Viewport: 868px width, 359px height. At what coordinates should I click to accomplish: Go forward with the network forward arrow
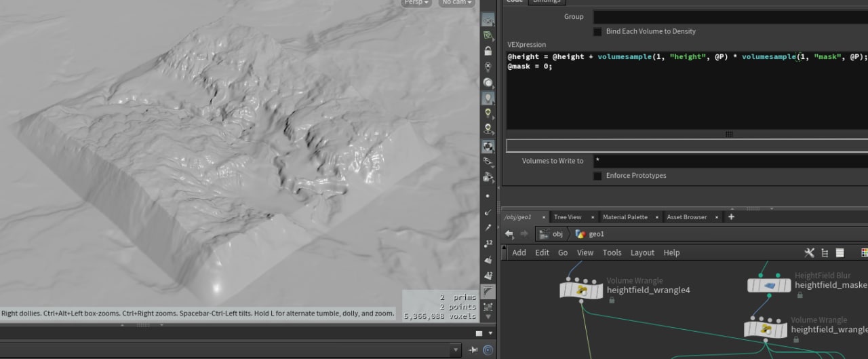(524, 234)
